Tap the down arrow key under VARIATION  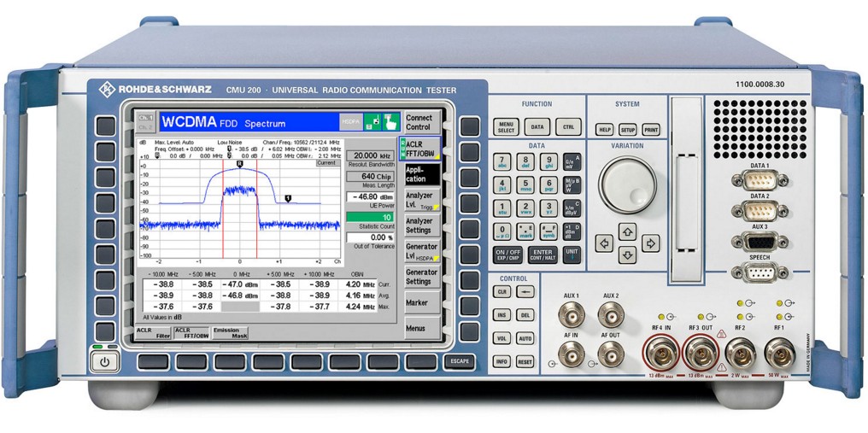coord(626,255)
